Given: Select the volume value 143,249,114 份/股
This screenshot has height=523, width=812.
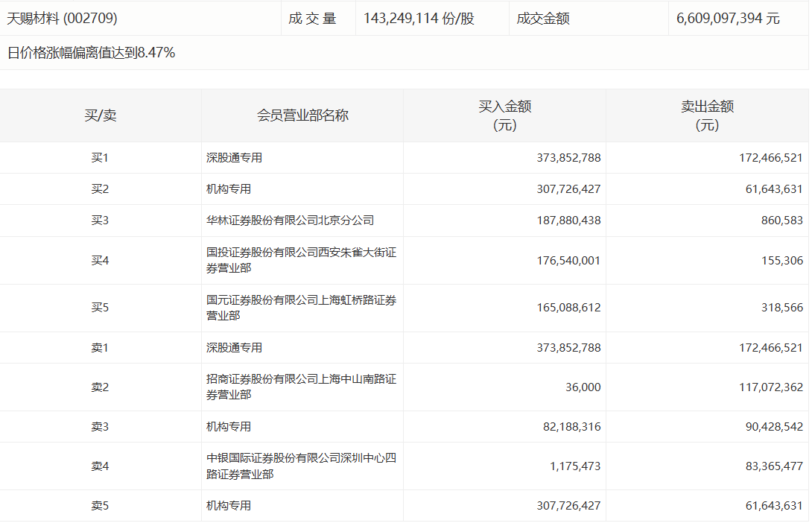Looking at the screenshot, I should [x=419, y=19].
